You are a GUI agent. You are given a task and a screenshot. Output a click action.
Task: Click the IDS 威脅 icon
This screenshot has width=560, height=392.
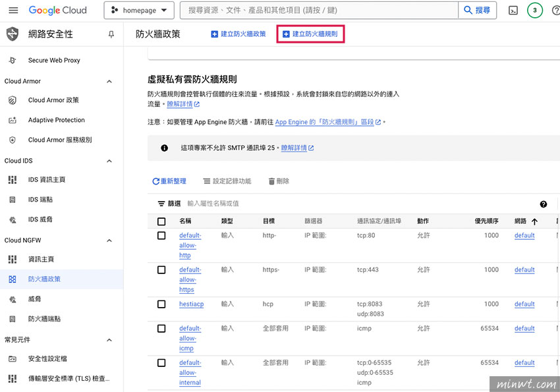13,219
